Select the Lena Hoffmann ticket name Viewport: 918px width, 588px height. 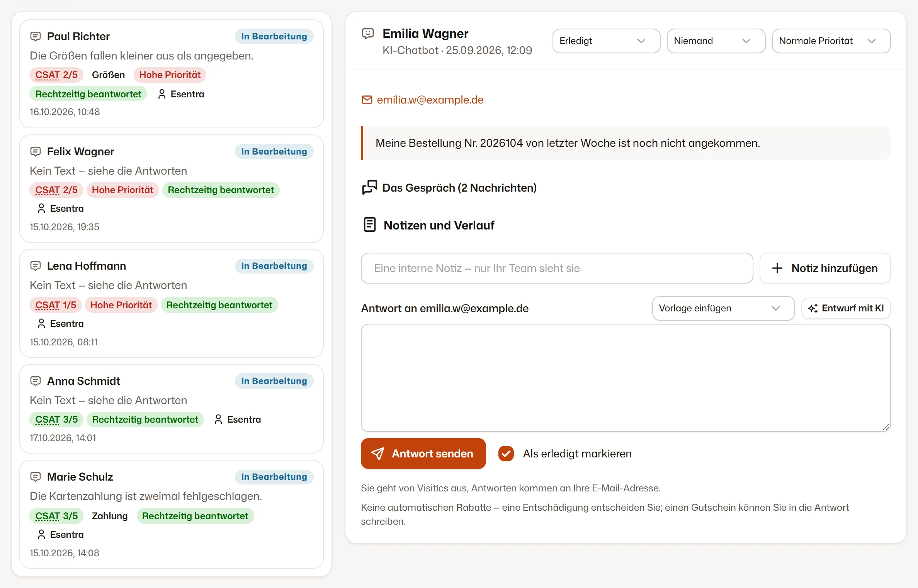87,266
